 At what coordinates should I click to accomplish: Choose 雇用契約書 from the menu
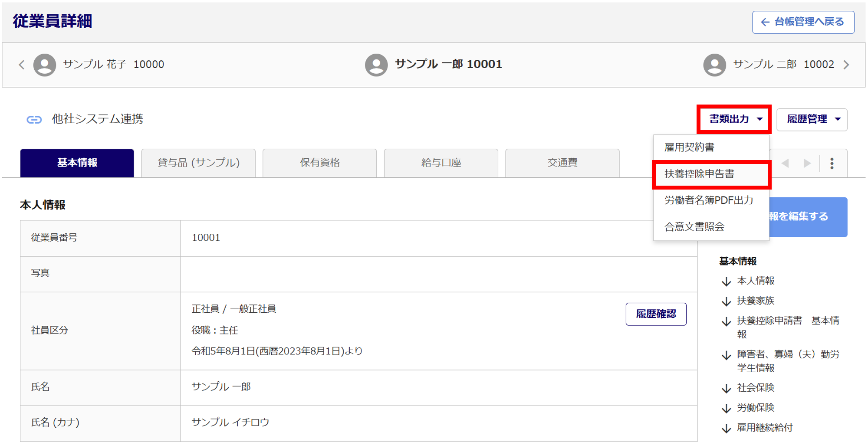[689, 147]
